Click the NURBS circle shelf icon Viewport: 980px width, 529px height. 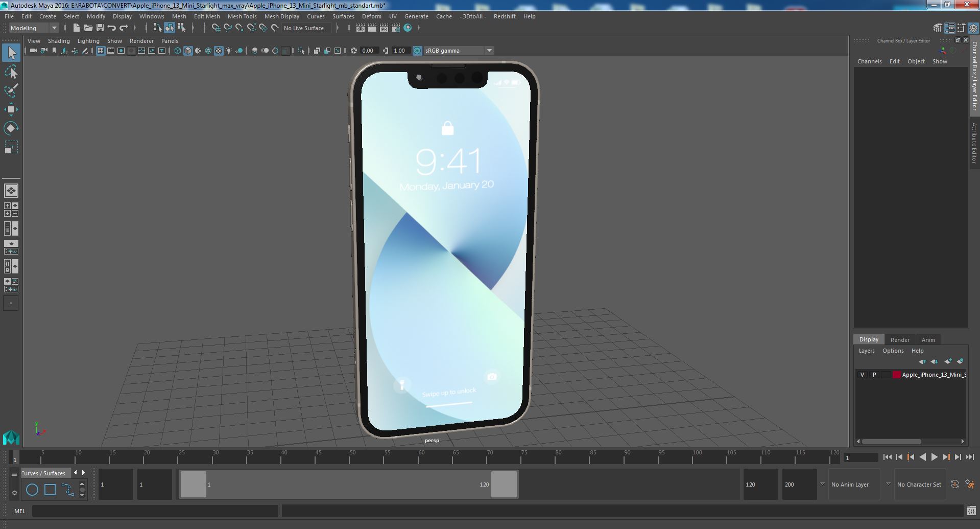[32, 490]
